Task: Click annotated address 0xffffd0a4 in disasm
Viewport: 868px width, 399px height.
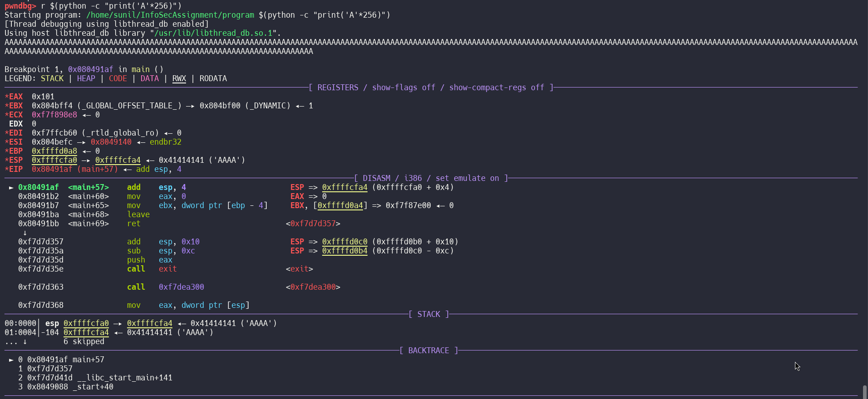Action: [x=340, y=205]
